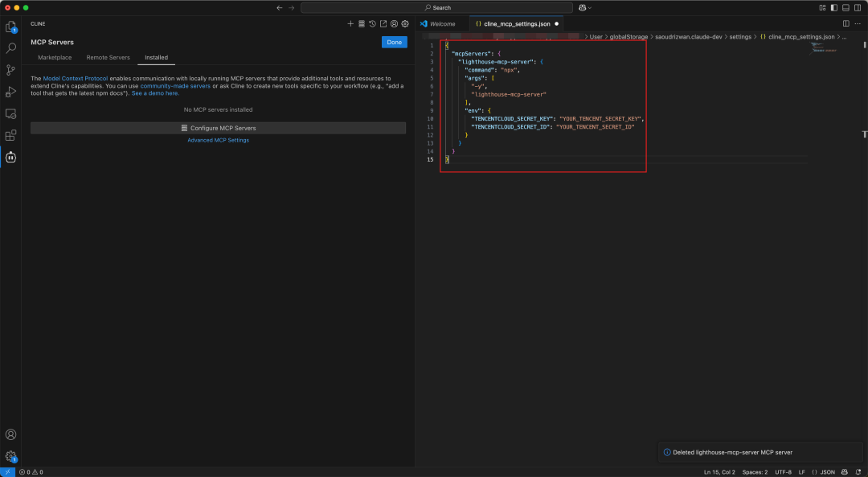
Task: Change line endings via LF status item
Action: tap(801, 472)
